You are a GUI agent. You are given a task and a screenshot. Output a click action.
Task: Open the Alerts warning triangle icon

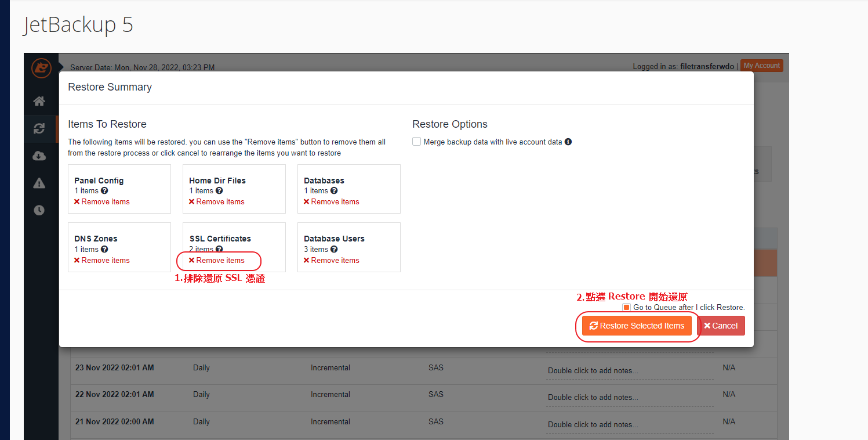coord(39,183)
